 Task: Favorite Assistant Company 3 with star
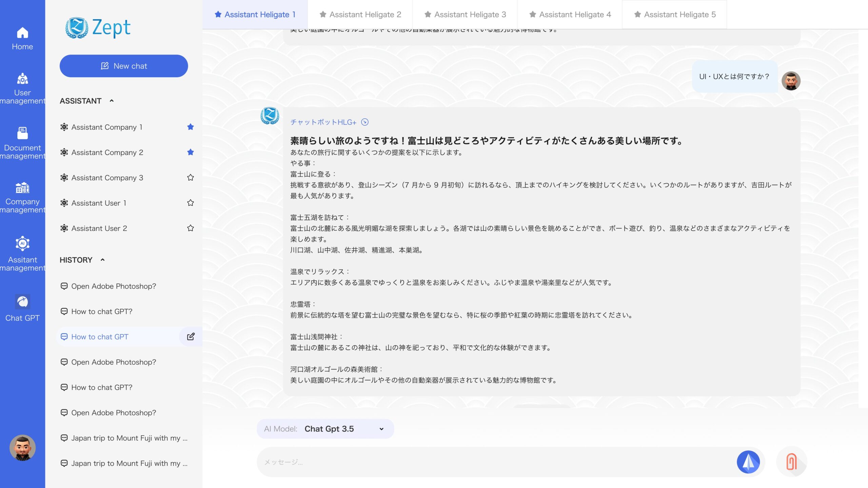coord(191,178)
